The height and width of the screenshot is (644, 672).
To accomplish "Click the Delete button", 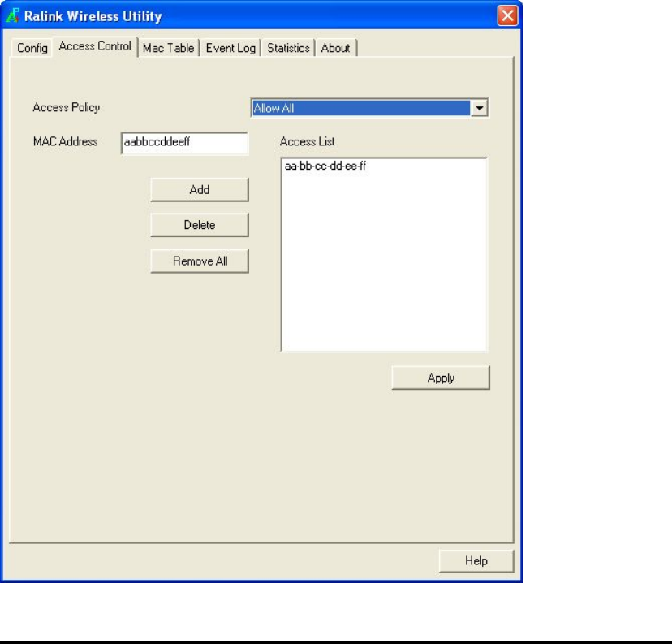I will [x=200, y=225].
